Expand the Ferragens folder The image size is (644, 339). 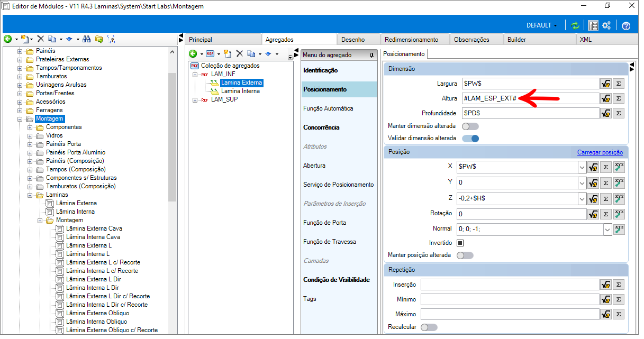(20, 110)
